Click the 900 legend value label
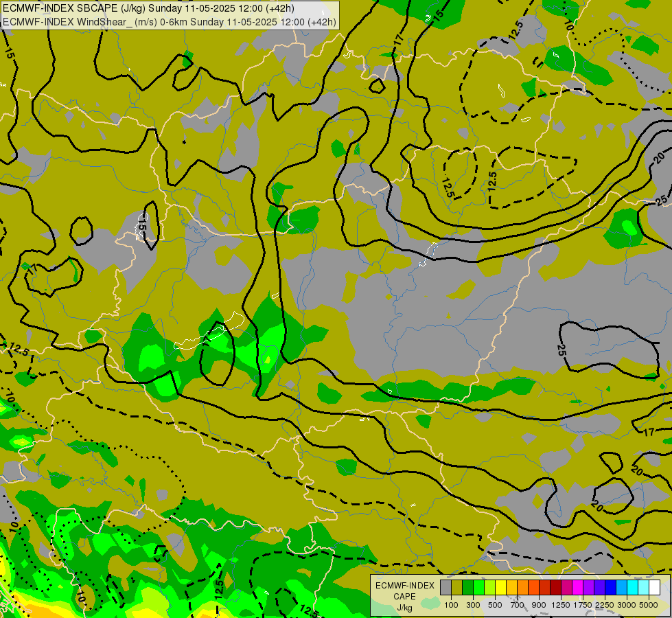The width and height of the screenshot is (672, 618). (539, 605)
